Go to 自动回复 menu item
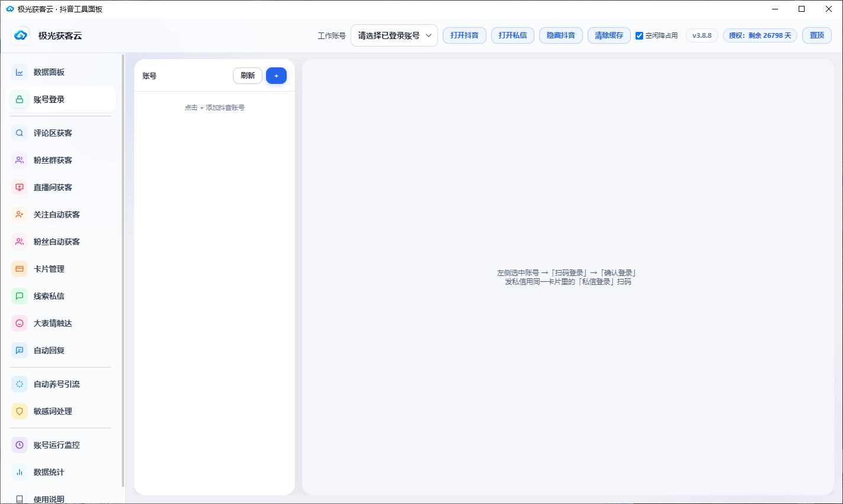 pos(61,350)
